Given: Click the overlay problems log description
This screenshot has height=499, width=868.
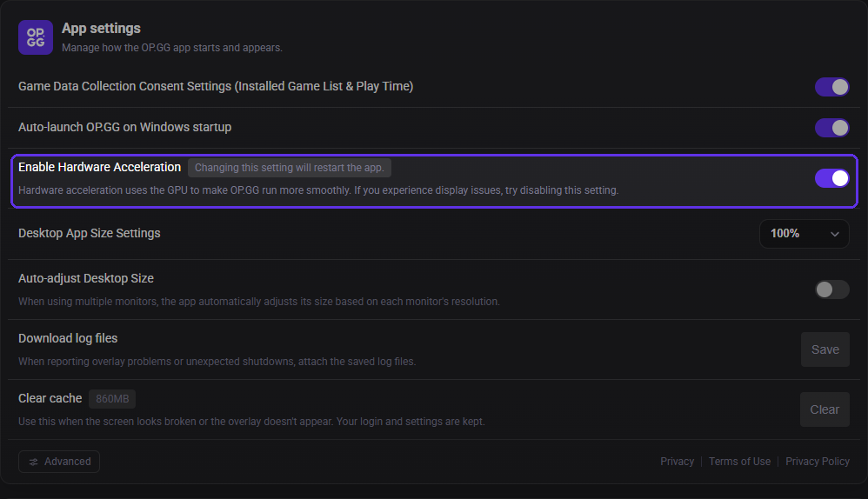Looking at the screenshot, I should pyautogui.click(x=217, y=362).
